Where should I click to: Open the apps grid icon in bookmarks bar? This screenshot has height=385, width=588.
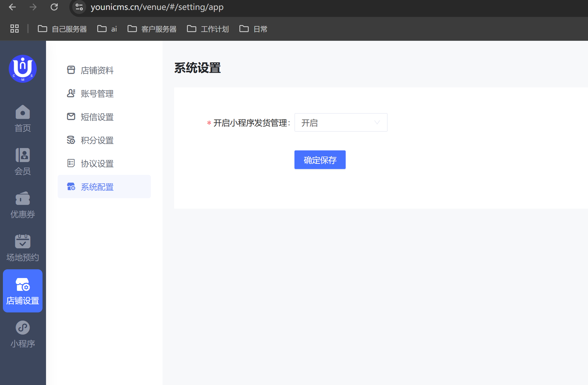[15, 29]
